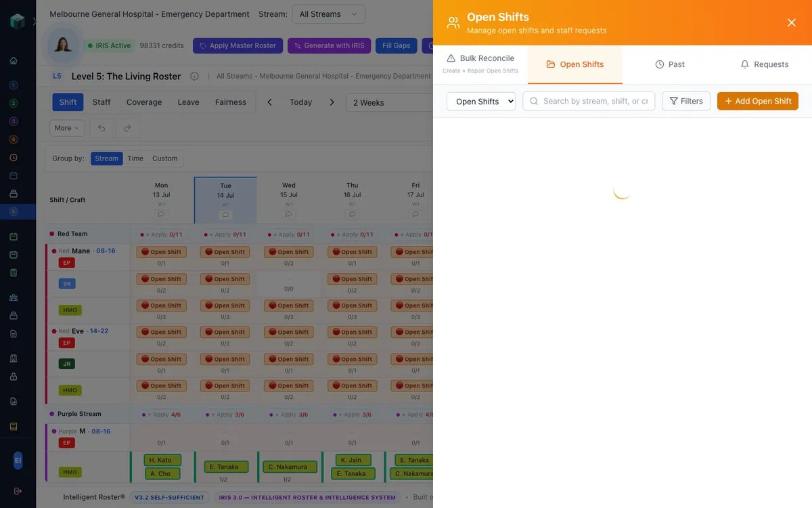The width and height of the screenshot is (812, 508).
Task: Click the green document sidebar icon
Action: coord(14,272)
